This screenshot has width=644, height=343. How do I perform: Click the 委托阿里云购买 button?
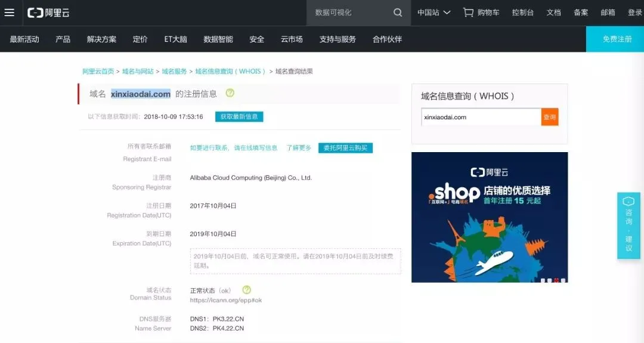pyautogui.click(x=345, y=148)
